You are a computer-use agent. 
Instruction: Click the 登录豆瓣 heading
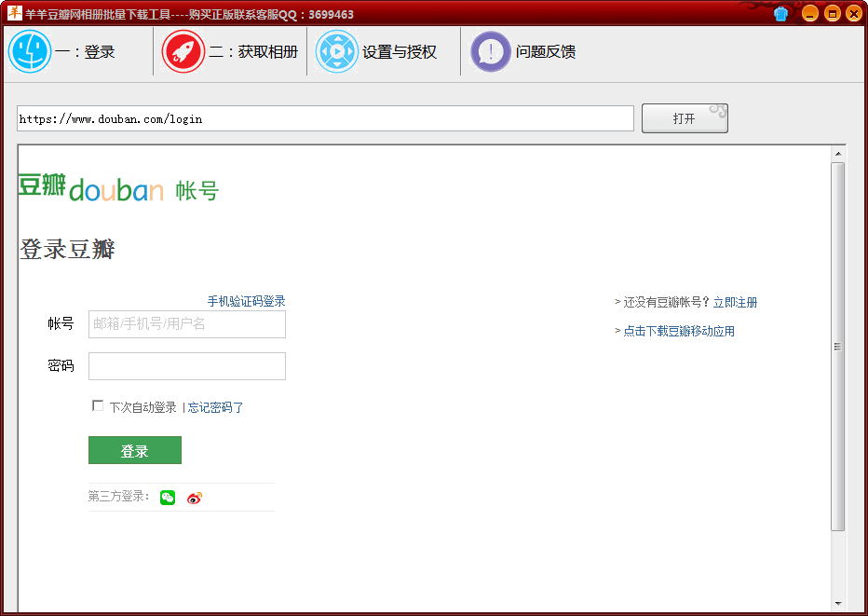pos(68,249)
